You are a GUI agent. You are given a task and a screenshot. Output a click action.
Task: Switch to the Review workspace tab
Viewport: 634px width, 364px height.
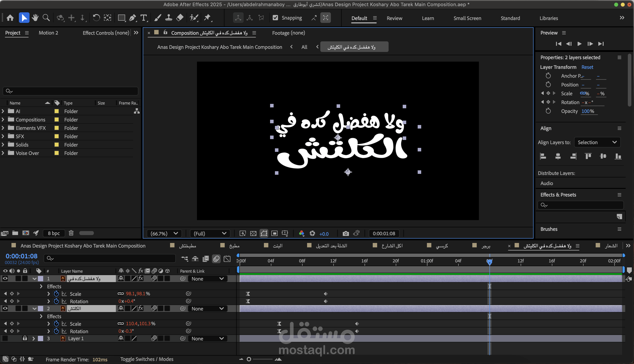click(394, 18)
